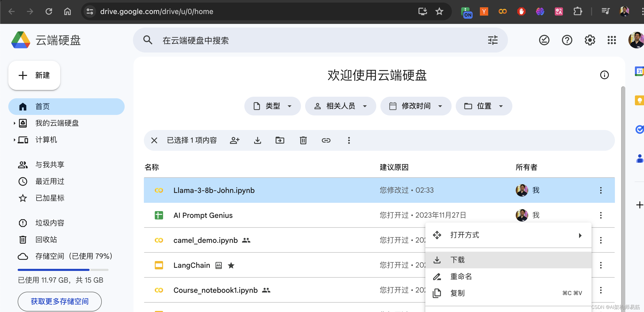The image size is (644, 312).
Task: Open more options for Course_notebook1.ipynb row
Action: coord(601,290)
